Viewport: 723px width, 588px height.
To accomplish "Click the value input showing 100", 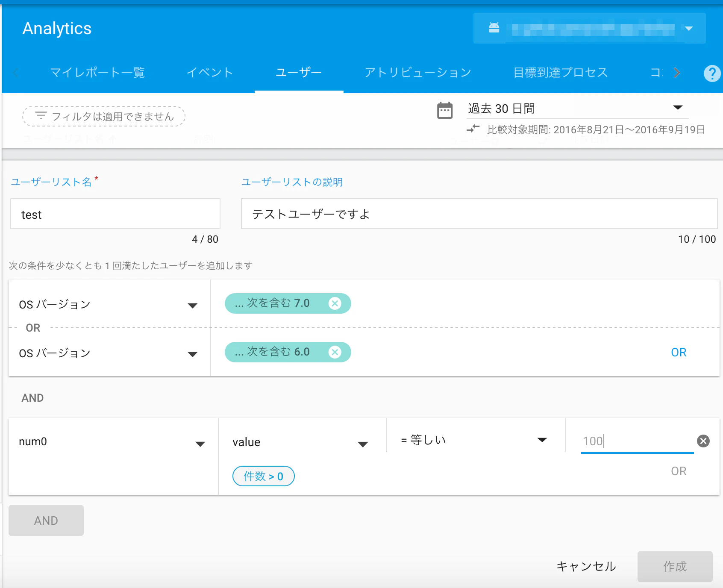I will coord(637,441).
